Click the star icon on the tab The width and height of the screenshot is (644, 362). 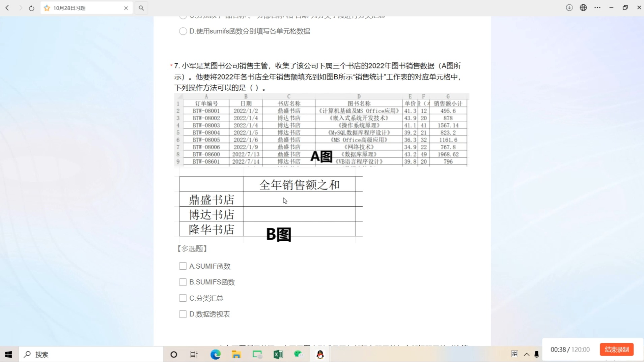click(47, 8)
